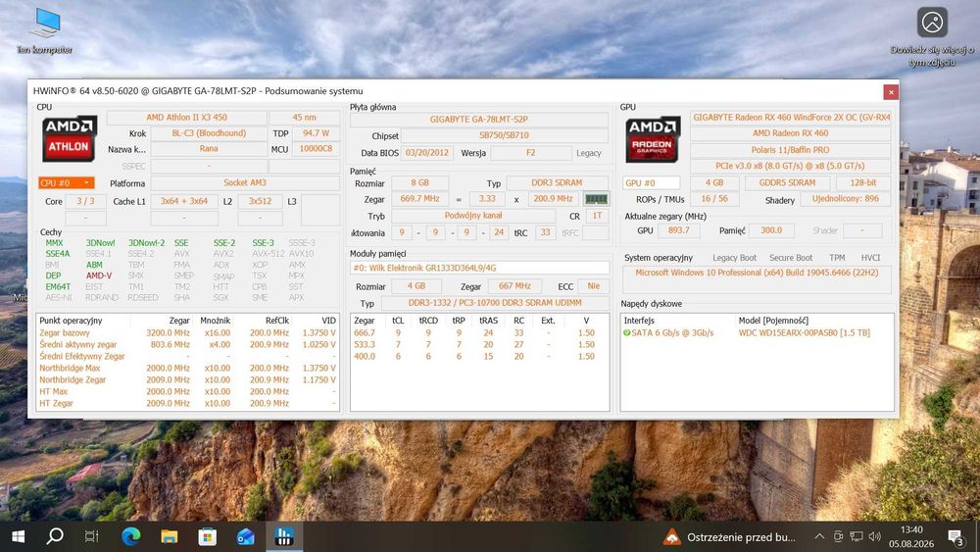980x552 pixels.
Task: Click the '400.0' memory timing row
Action: coord(479,356)
